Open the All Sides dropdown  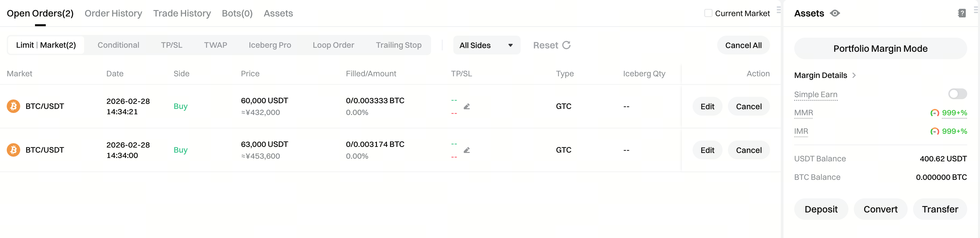click(x=486, y=45)
